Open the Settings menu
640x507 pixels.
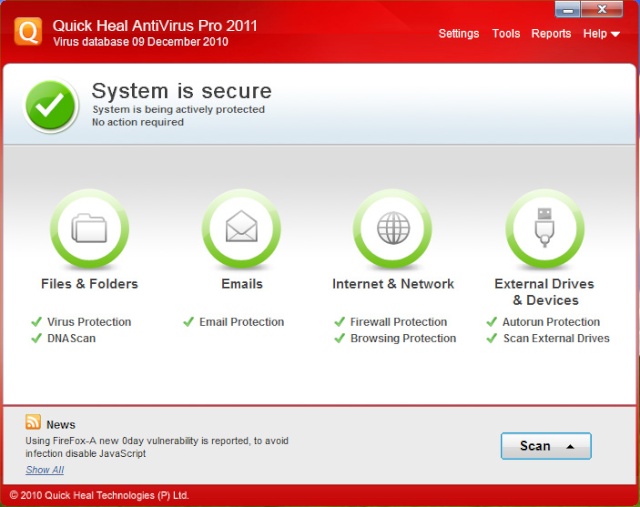[458, 33]
